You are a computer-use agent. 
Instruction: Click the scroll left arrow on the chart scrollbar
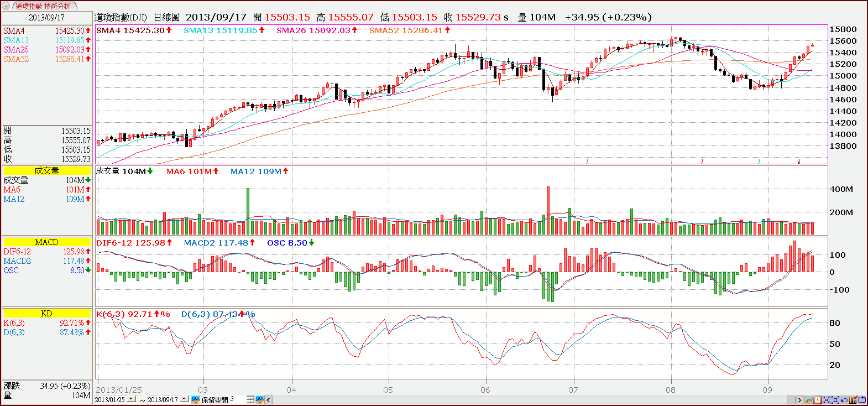pos(269,399)
